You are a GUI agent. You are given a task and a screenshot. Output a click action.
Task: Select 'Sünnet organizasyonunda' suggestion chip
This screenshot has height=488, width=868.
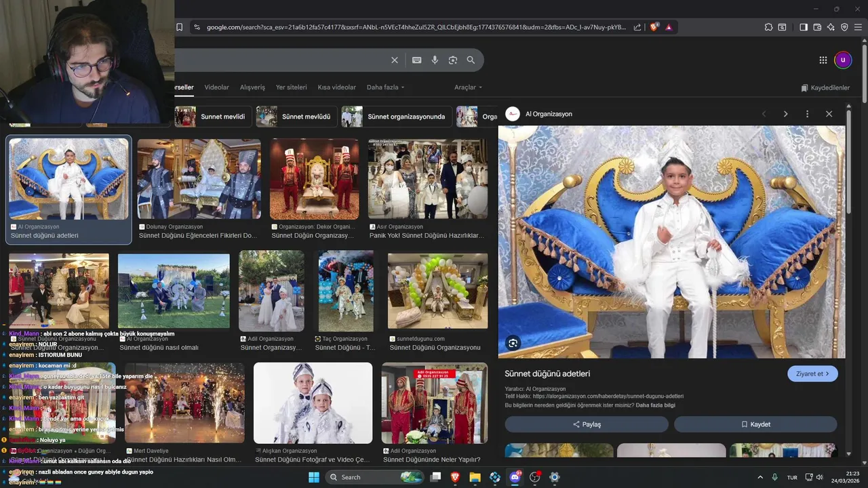tap(396, 117)
